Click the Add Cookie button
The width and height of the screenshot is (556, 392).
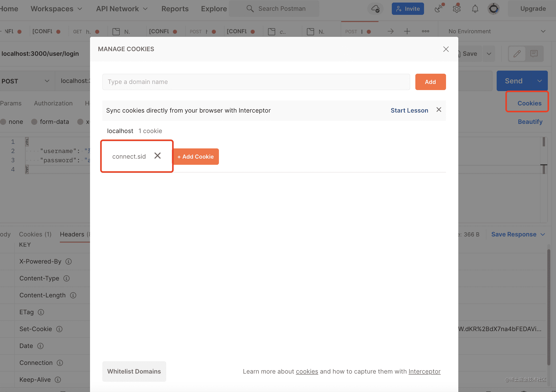point(196,157)
